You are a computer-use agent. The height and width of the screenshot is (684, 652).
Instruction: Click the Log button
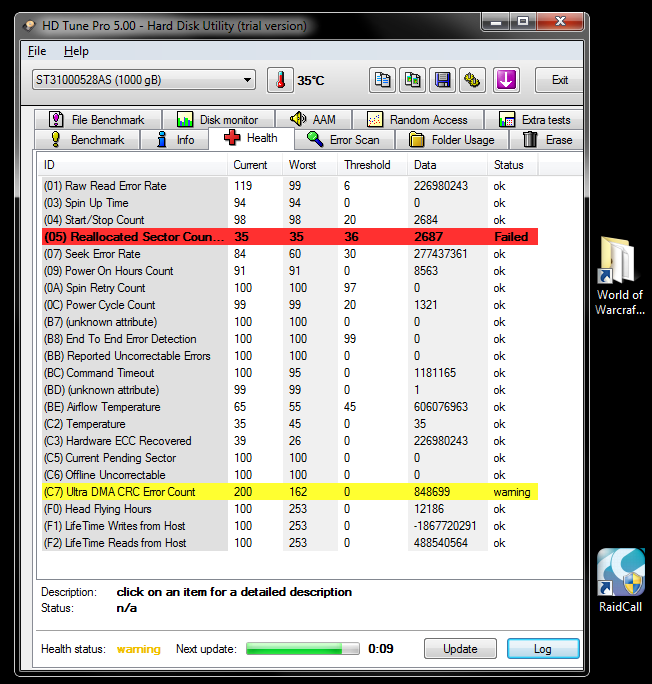pos(542,649)
